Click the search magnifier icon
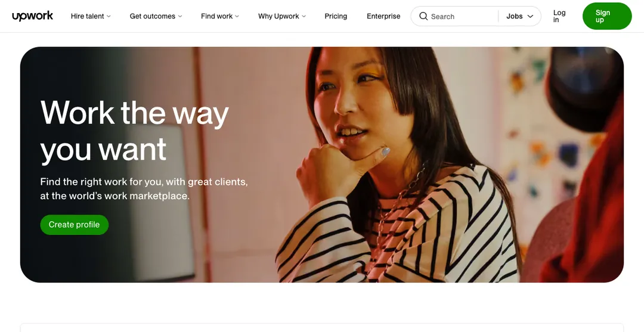 423,16
